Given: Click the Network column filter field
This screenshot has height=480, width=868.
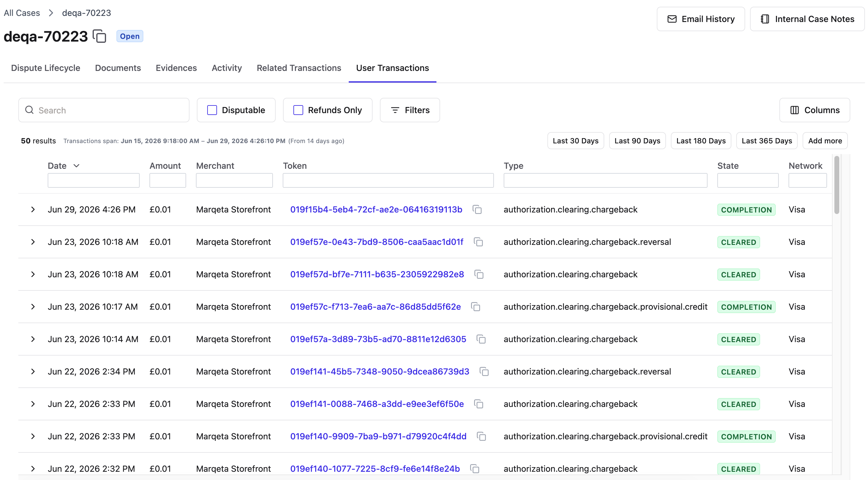Looking at the screenshot, I should (x=807, y=180).
